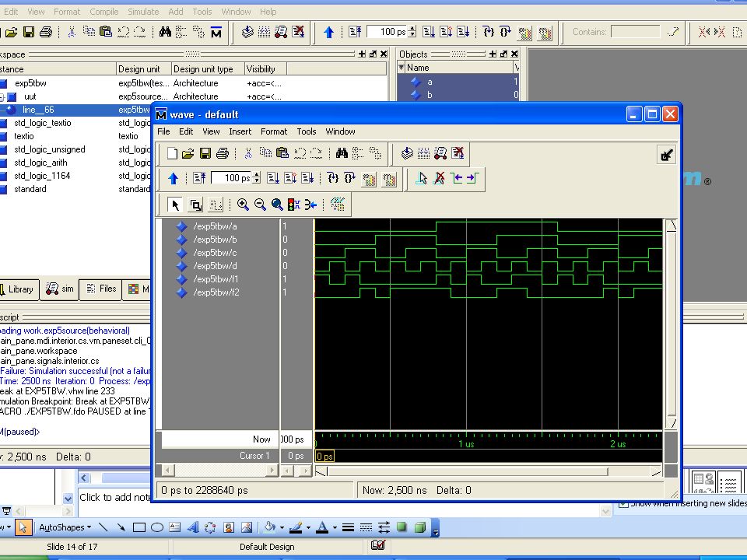Open Line Color dropdown arrow

[308, 527]
